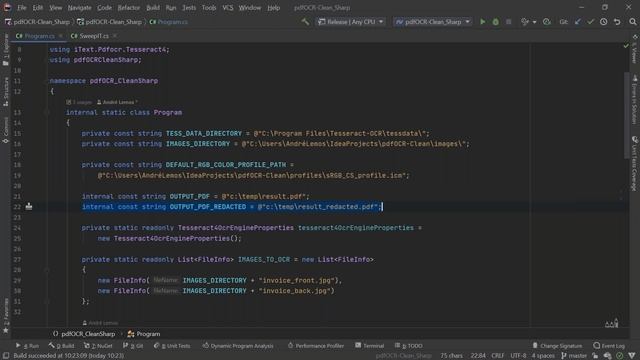Open the run with coverage/profiler icon
The width and height of the screenshot is (640, 360).
coord(525,22)
